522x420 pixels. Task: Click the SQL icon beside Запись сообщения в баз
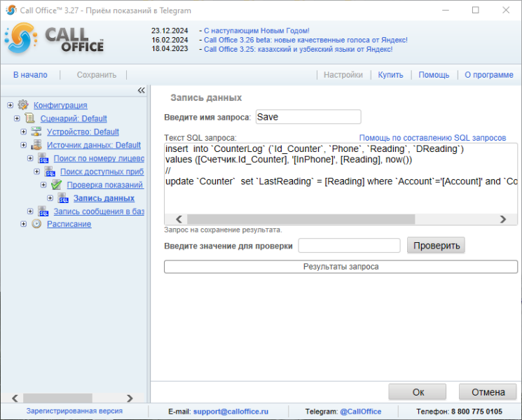43,211
